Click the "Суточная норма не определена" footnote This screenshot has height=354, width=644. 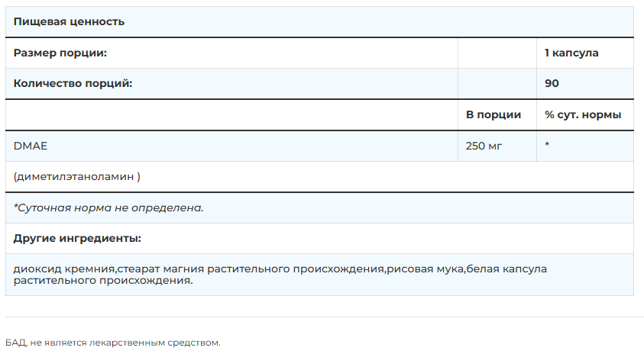tap(108, 208)
